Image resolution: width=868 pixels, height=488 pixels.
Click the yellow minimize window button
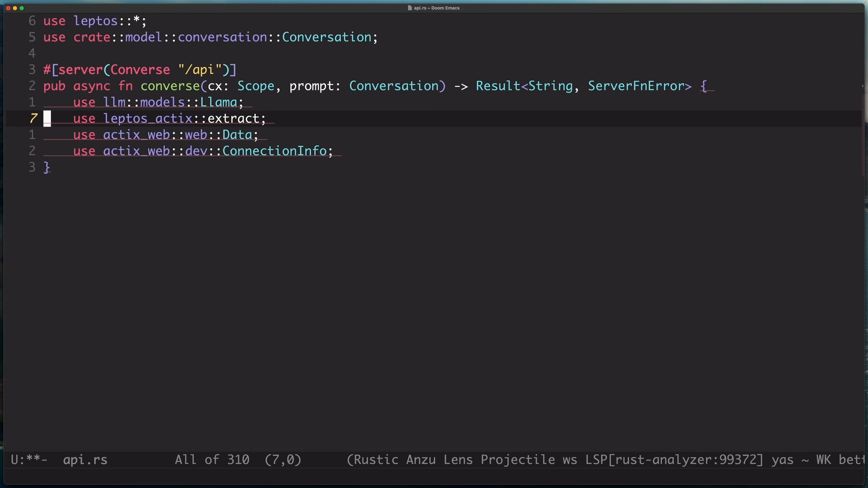coord(15,8)
